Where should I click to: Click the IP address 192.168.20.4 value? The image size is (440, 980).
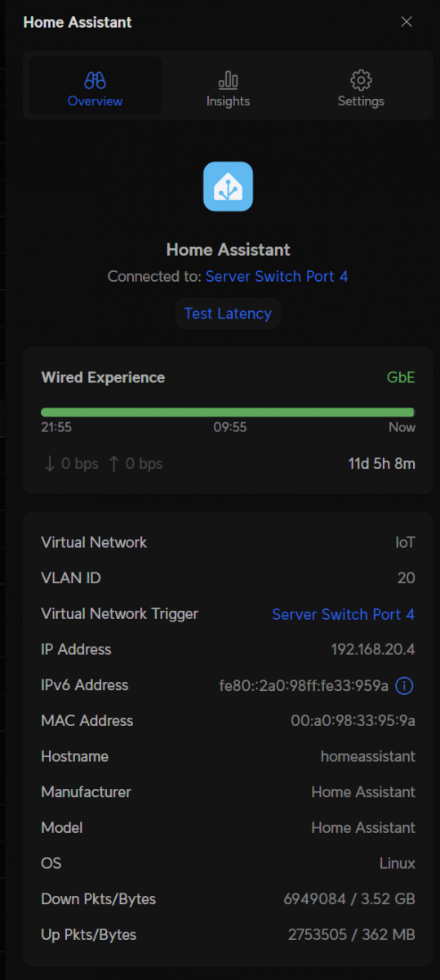[x=373, y=650]
